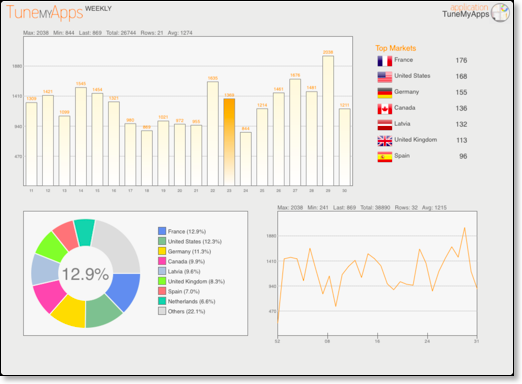
Task: Click 'Avg: 1215' above the line chart
Action: tap(434, 207)
